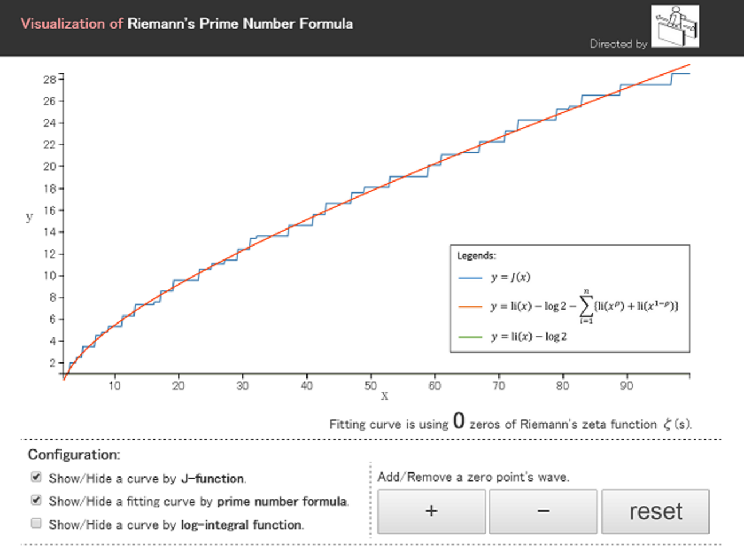
Task: Click the plus button to add a zero
Action: tap(431, 511)
